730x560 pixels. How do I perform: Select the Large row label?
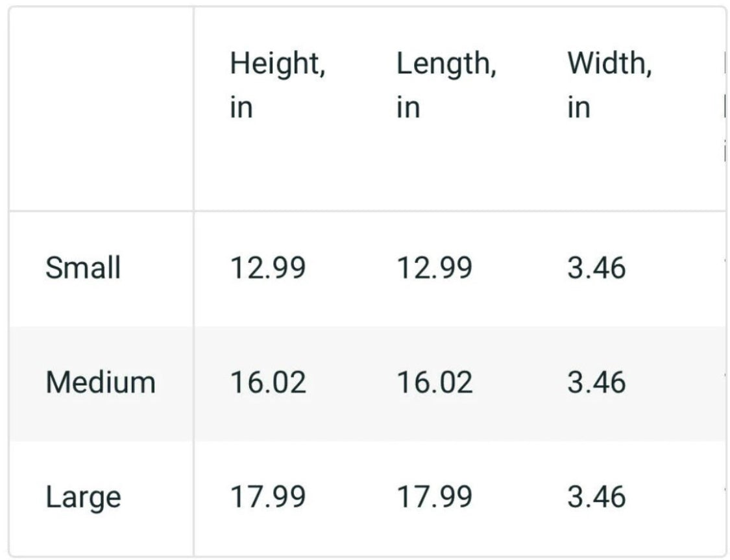pyautogui.click(x=83, y=498)
